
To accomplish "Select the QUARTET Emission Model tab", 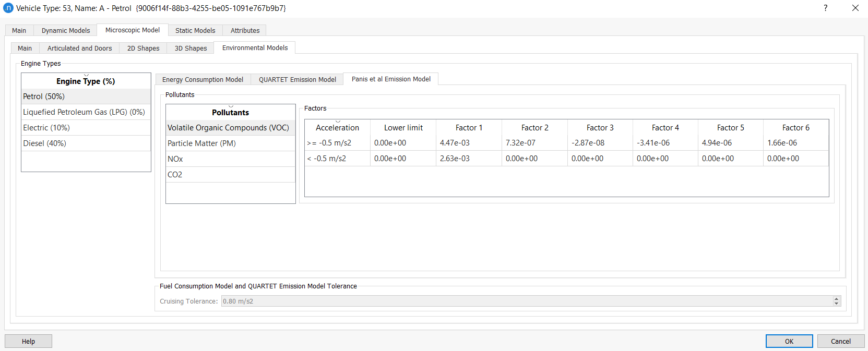I will (297, 79).
